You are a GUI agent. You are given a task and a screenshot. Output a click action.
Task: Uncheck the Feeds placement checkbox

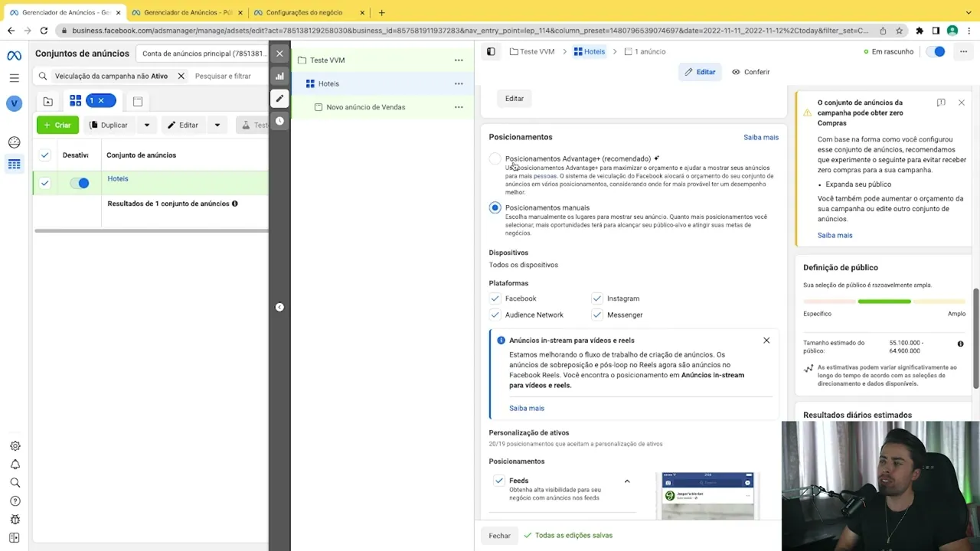click(x=499, y=481)
